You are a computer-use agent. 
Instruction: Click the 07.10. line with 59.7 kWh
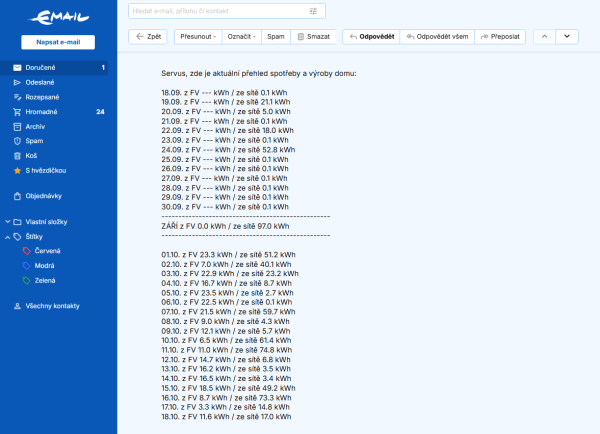coord(228,312)
